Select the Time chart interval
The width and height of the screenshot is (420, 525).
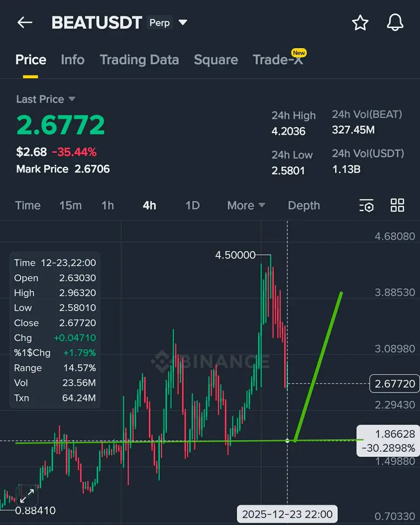click(28, 205)
